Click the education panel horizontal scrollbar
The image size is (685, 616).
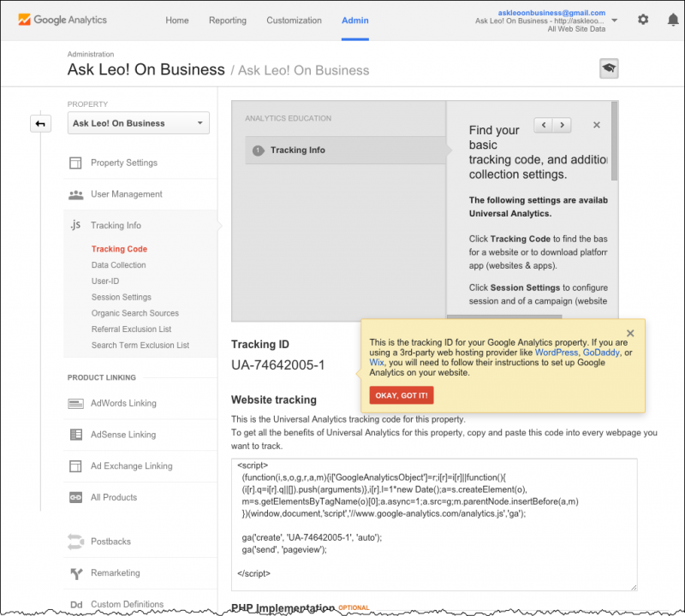tap(504, 317)
